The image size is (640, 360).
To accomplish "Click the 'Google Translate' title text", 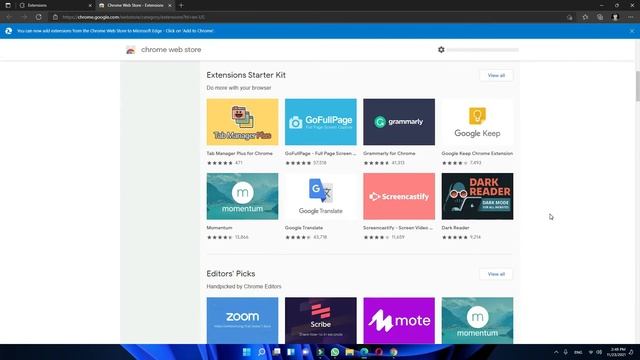I will pos(304,228).
